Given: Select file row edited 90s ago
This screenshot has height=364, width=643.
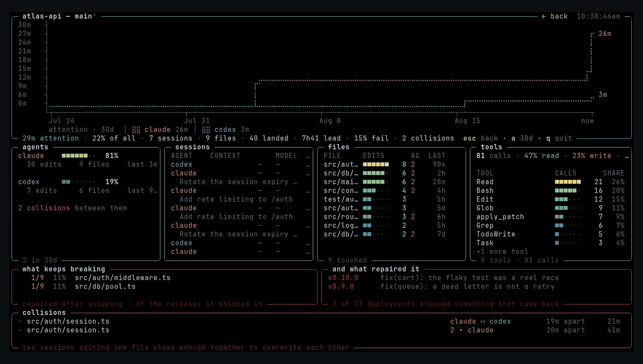Looking at the screenshot, I should pos(385,164).
